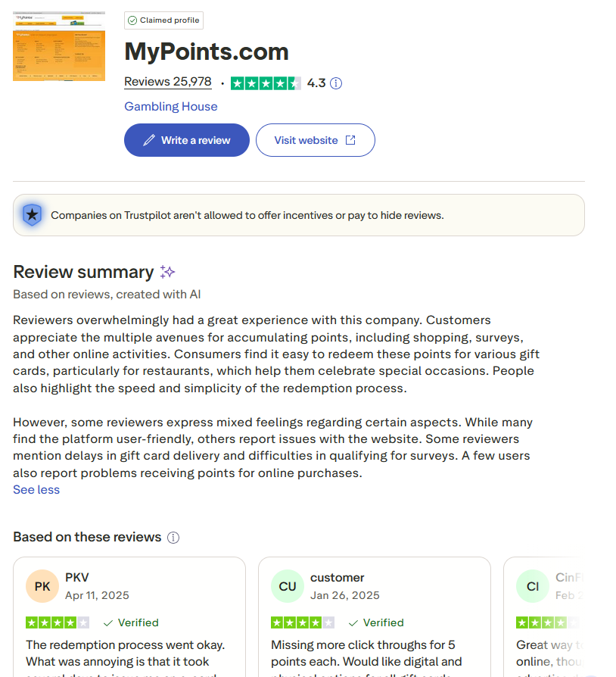Click the Claimed profile badge
Image resolution: width=616 pixels, height=677 pixels.
163,20
